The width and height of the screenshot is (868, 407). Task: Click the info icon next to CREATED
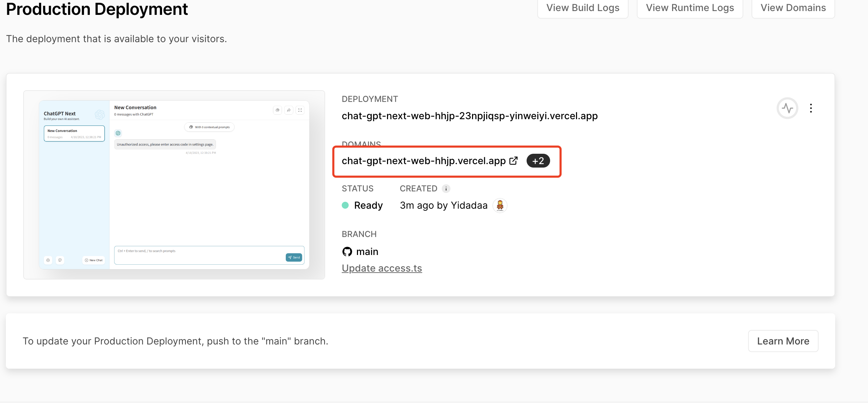click(x=446, y=189)
